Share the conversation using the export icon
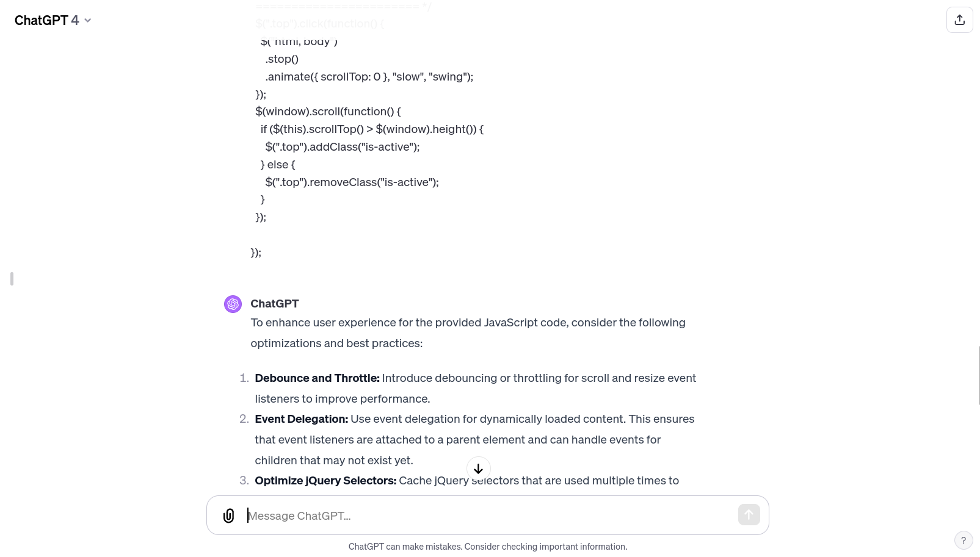This screenshot has height=557, width=980. pos(960,20)
